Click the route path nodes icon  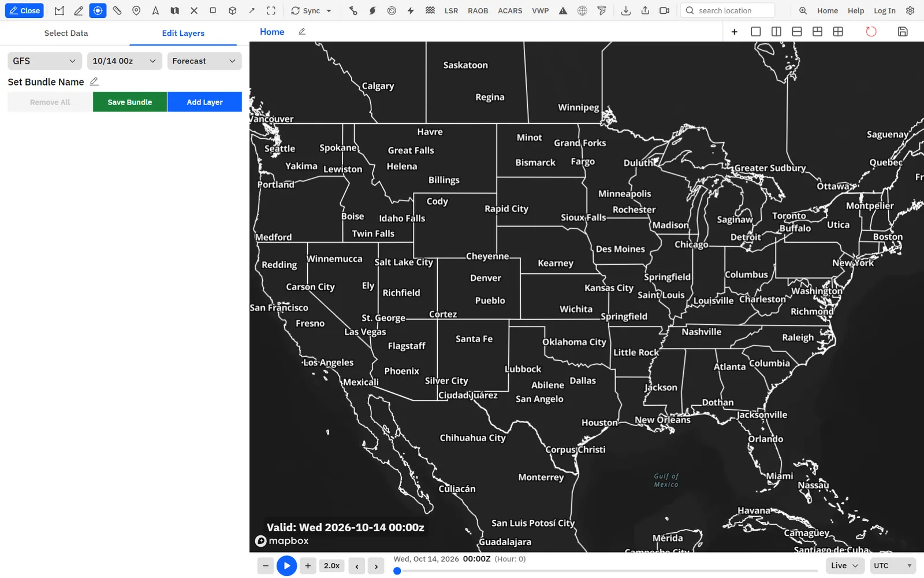(353, 10)
